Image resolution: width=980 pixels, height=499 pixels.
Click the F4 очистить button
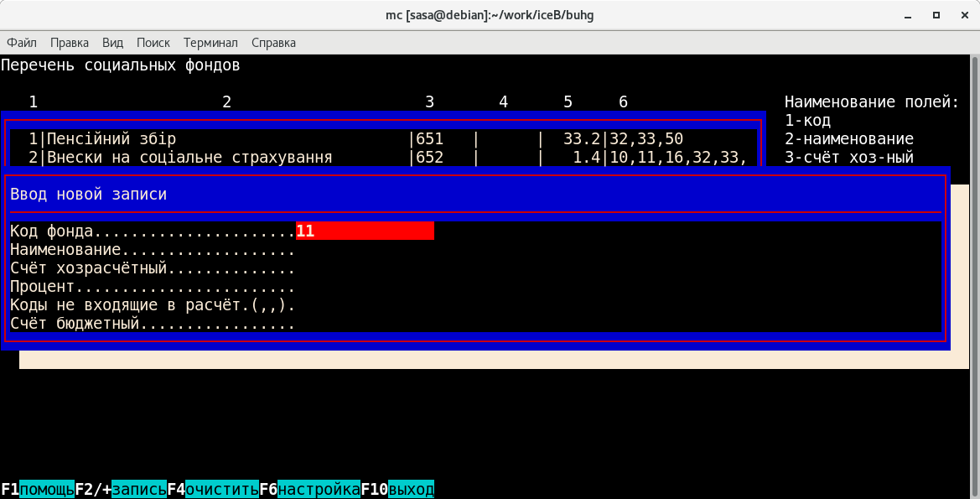[213, 489]
